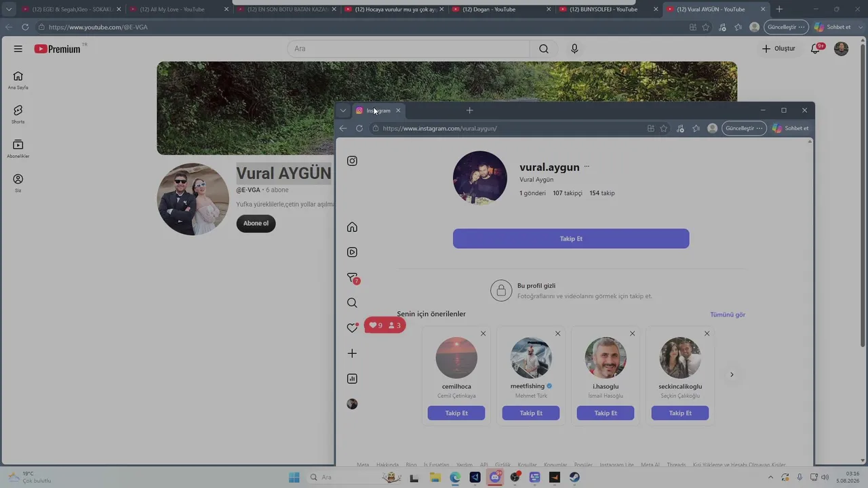Follow cemilhoca with Takip Et
Image resolution: width=868 pixels, height=488 pixels.
point(456,413)
